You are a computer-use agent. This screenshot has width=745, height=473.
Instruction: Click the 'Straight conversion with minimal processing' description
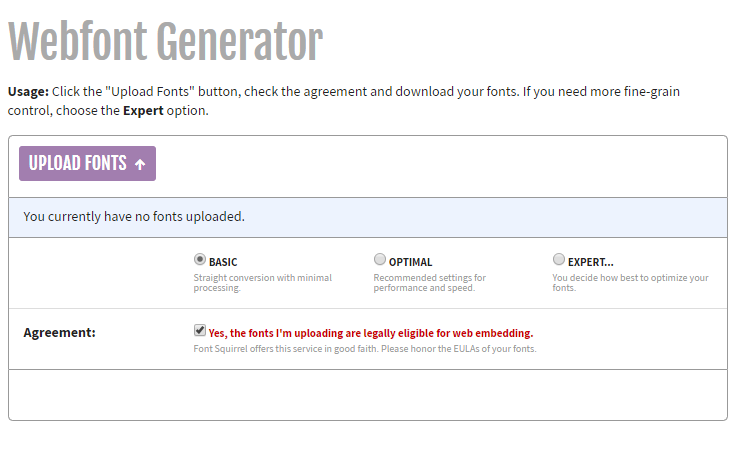[x=262, y=283]
